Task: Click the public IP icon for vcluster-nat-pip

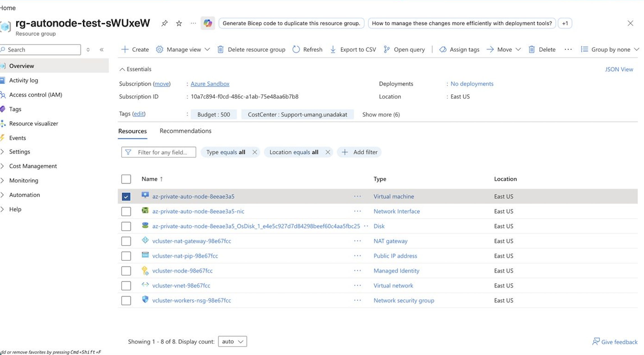Action: [145, 255]
